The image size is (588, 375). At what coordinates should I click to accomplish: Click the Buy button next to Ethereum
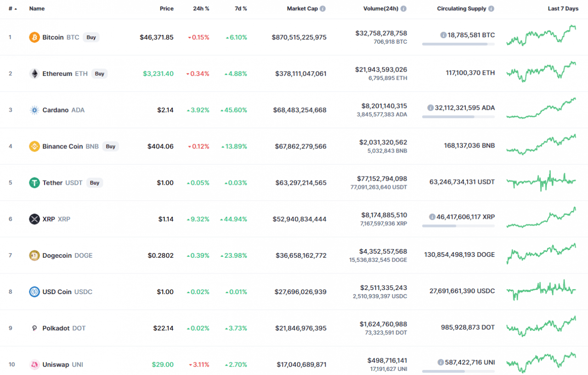click(x=100, y=74)
